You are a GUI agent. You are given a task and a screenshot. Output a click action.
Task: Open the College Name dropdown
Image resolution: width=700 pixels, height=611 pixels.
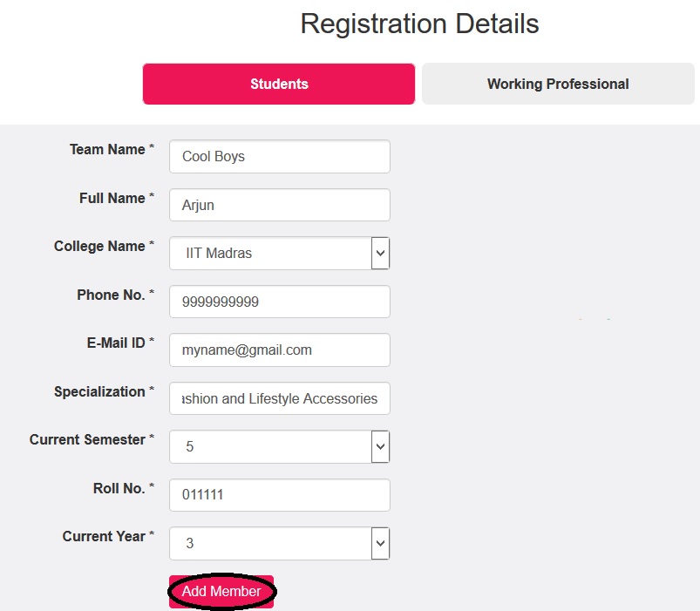click(279, 254)
